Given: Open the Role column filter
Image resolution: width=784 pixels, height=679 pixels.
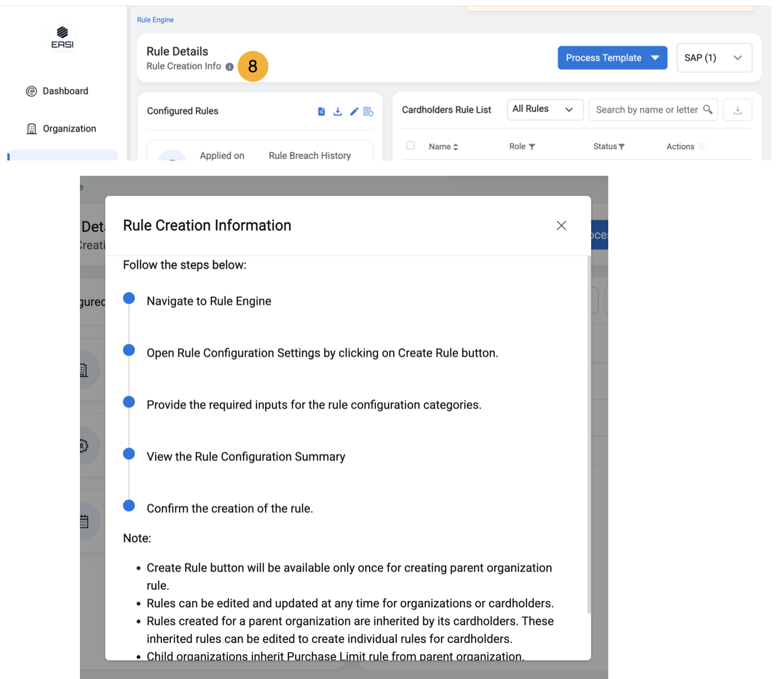Looking at the screenshot, I should click(532, 147).
